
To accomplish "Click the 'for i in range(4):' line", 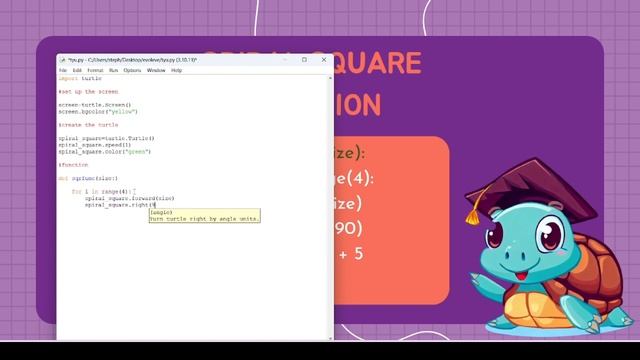I will coord(102,191).
